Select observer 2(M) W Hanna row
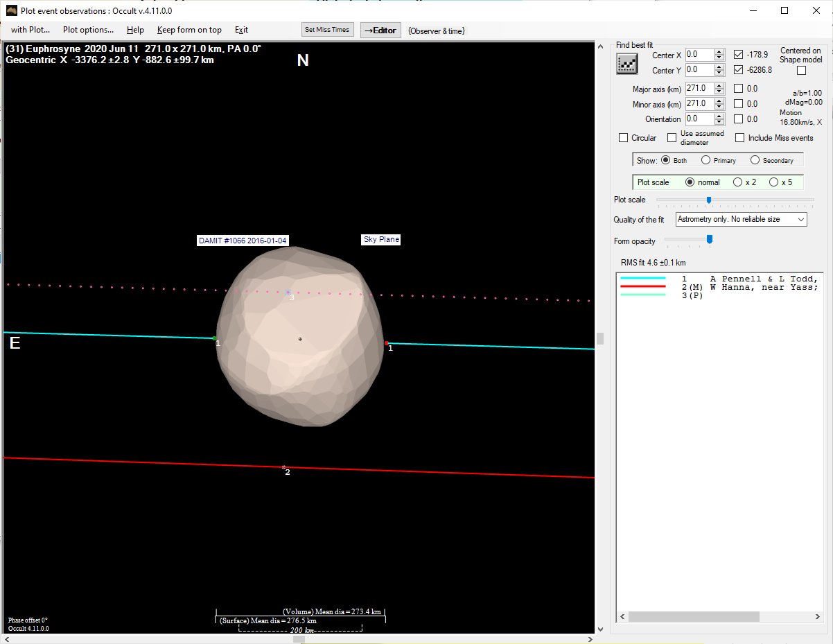The height and width of the screenshot is (644, 833). coord(719,287)
